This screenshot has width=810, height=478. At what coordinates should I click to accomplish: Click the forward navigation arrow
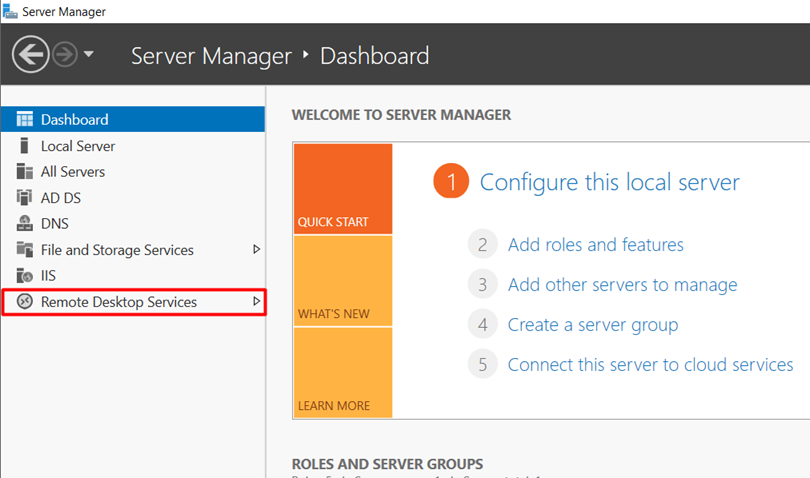tap(65, 55)
